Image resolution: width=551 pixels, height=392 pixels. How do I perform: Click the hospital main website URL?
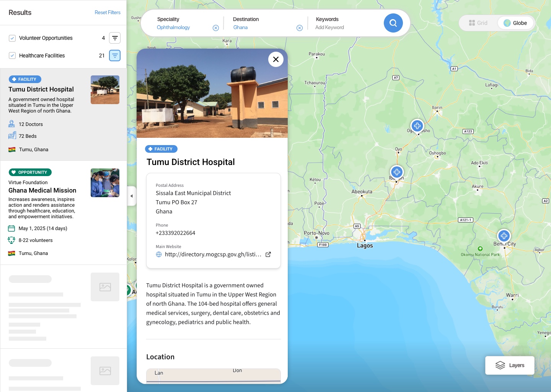coord(213,254)
